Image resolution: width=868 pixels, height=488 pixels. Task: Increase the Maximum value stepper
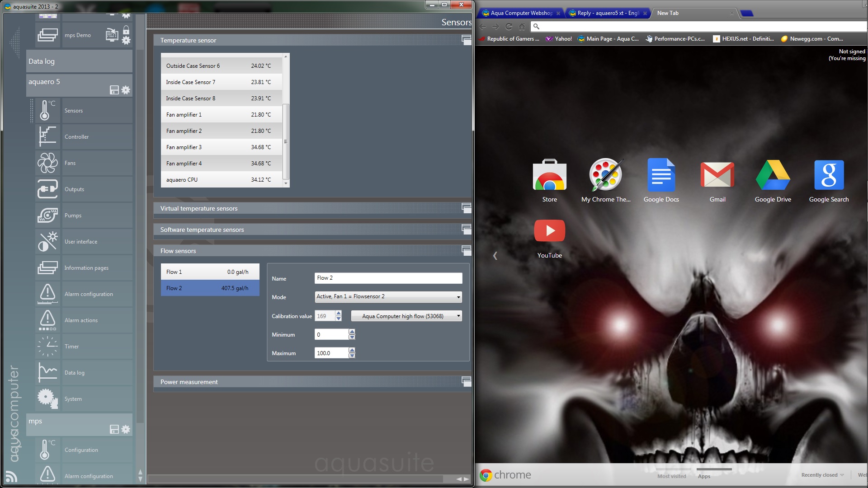click(352, 351)
